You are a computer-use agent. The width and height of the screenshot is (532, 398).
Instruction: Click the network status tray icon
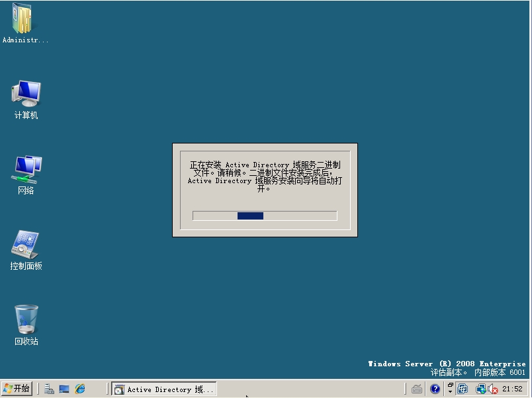coord(480,389)
